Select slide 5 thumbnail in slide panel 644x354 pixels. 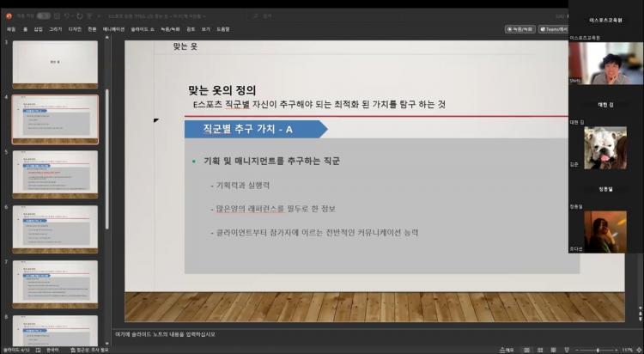coord(55,174)
